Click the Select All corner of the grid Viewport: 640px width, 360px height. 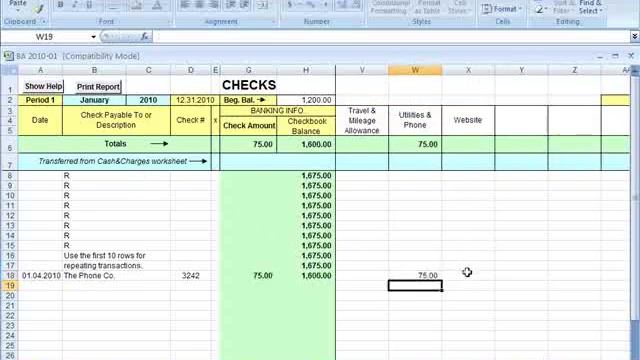click(9, 70)
